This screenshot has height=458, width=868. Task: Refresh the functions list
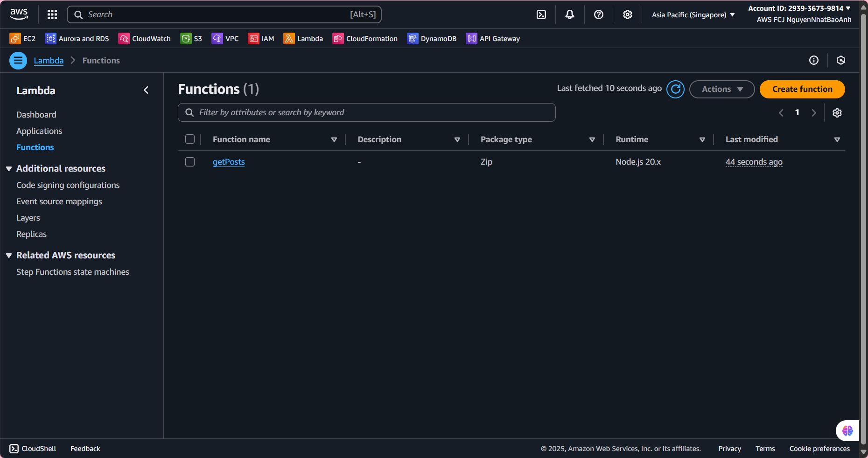(675, 89)
